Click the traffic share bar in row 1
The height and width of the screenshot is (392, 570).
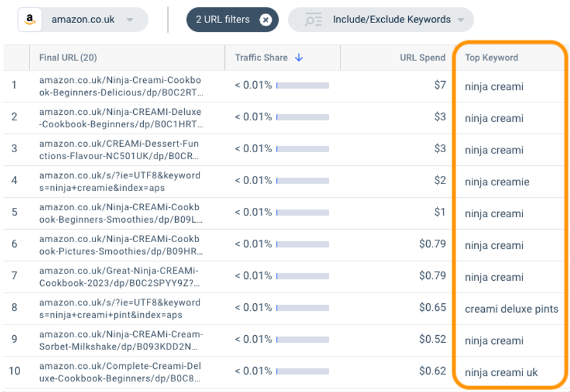(302, 85)
